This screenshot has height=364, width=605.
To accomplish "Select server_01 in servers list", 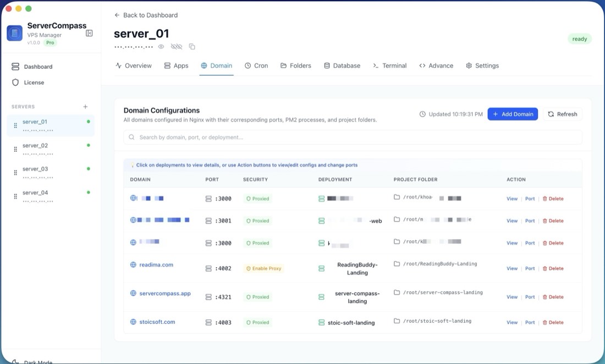I will coord(51,125).
